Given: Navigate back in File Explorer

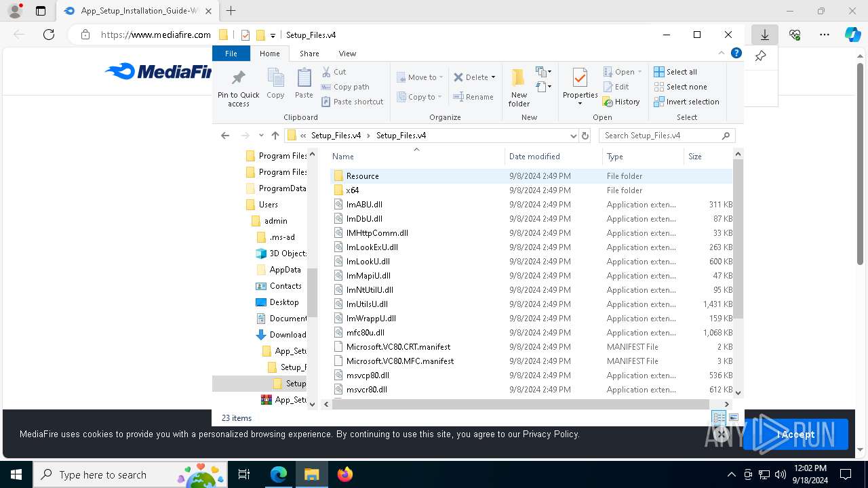Looking at the screenshot, I should pos(225,136).
